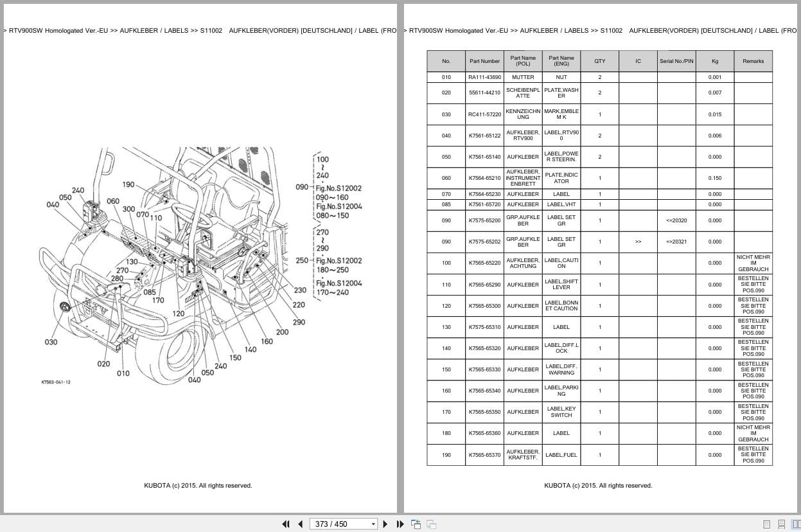Select two-page facing view
This screenshot has width=801, height=532.
point(795,524)
